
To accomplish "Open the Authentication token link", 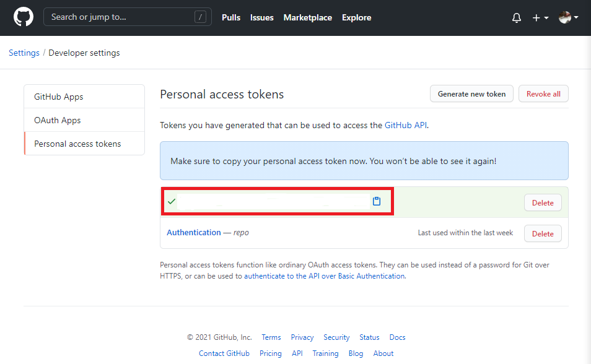I will coord(194,233).
